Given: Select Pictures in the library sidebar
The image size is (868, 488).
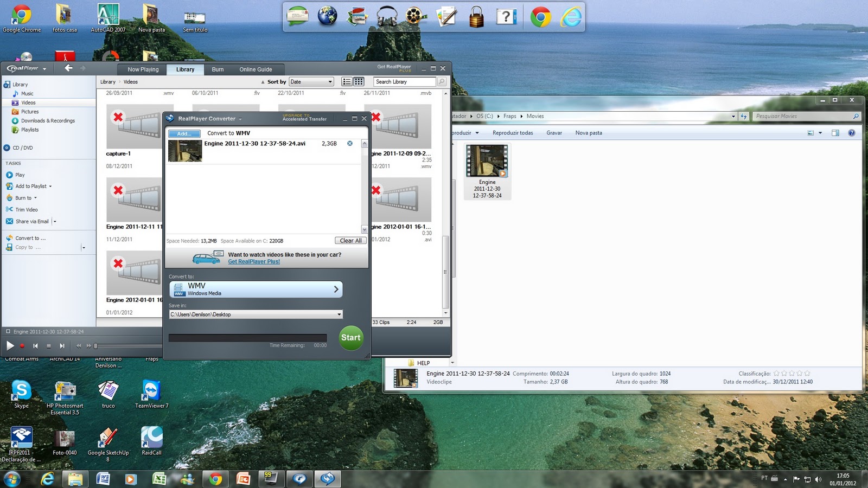Looking at the screenshot, I should pyautogui.click(x=30, y=112).
